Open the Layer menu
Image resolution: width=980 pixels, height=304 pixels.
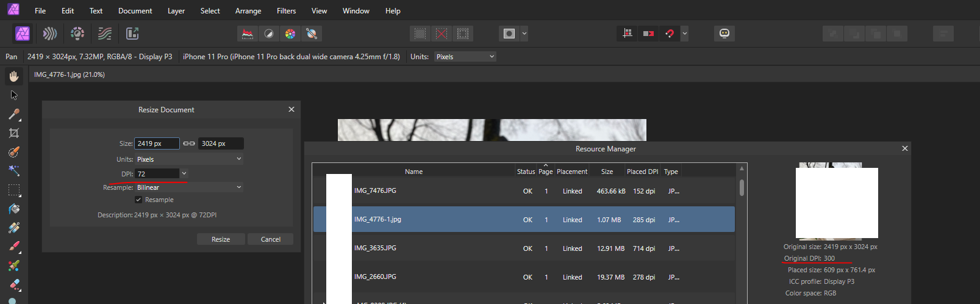[x=176, y=11]
